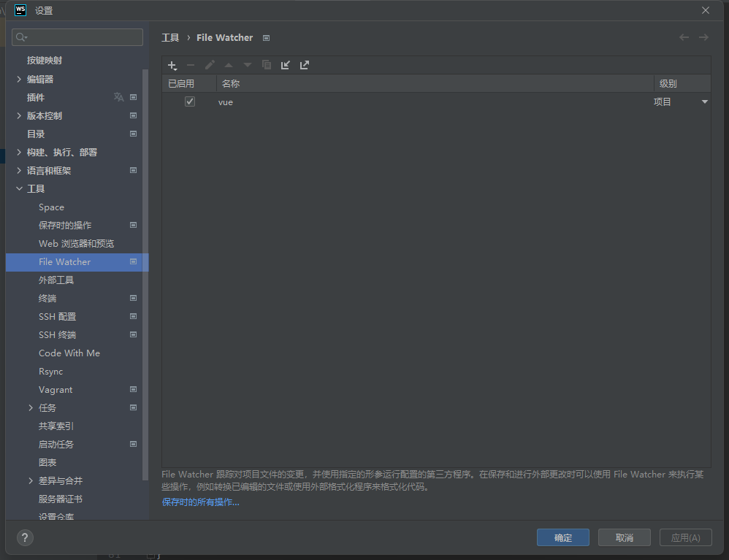Expand the 编辑器 settings group
The width and height of the screenshot is (729, 560).
click(x=19, y=79)
